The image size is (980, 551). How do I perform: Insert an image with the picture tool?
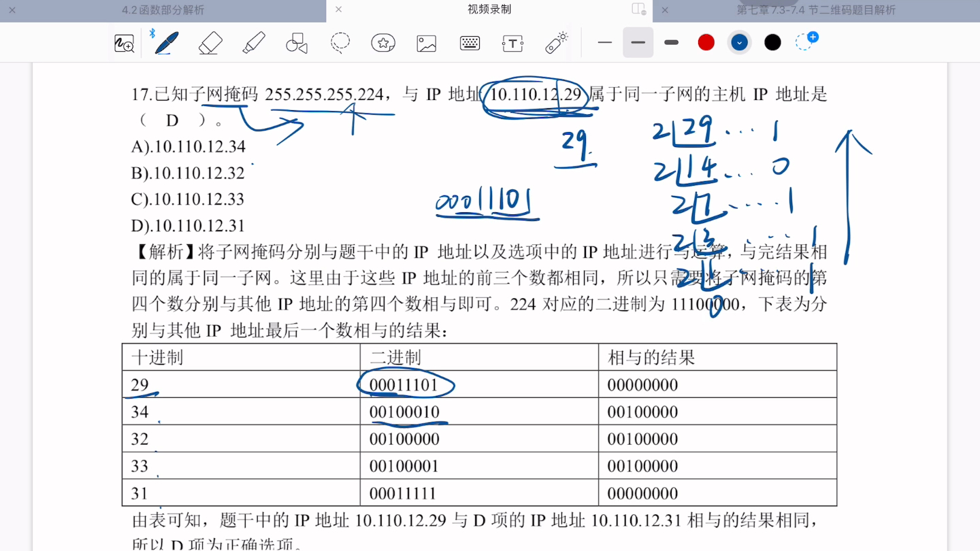tap(427, 44)
